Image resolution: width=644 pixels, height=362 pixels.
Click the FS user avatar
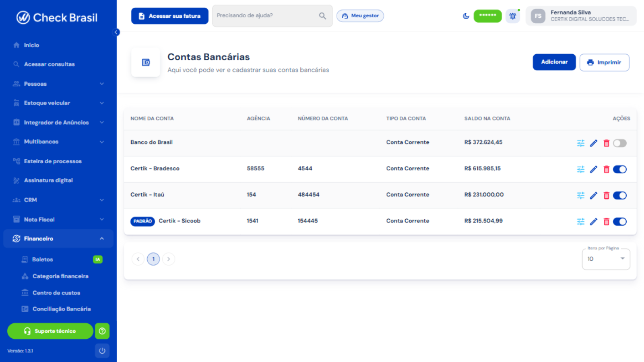538,16
